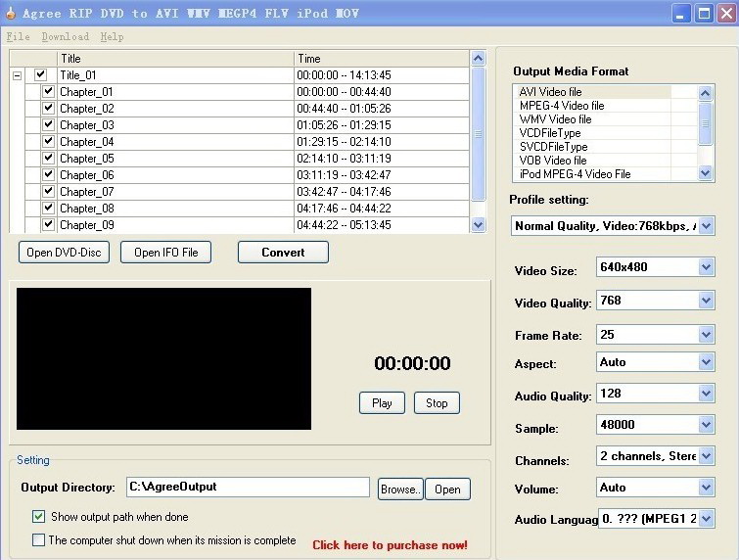Click Open DVD-Disc button

point(64,253)
